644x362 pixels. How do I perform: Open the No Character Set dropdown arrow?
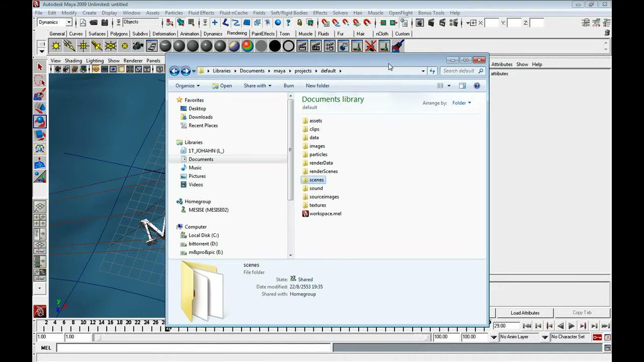pyautogui.click(x=545, y=337)
